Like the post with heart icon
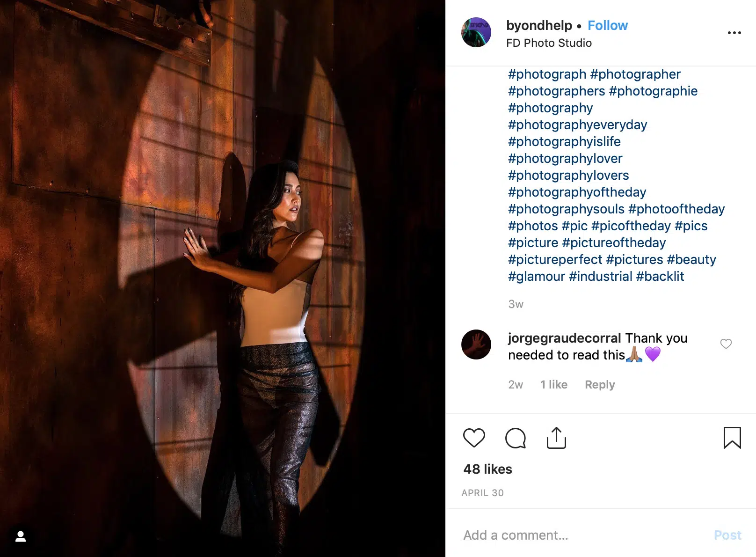This screenshot has width=756, height=557. click(474, 438)
